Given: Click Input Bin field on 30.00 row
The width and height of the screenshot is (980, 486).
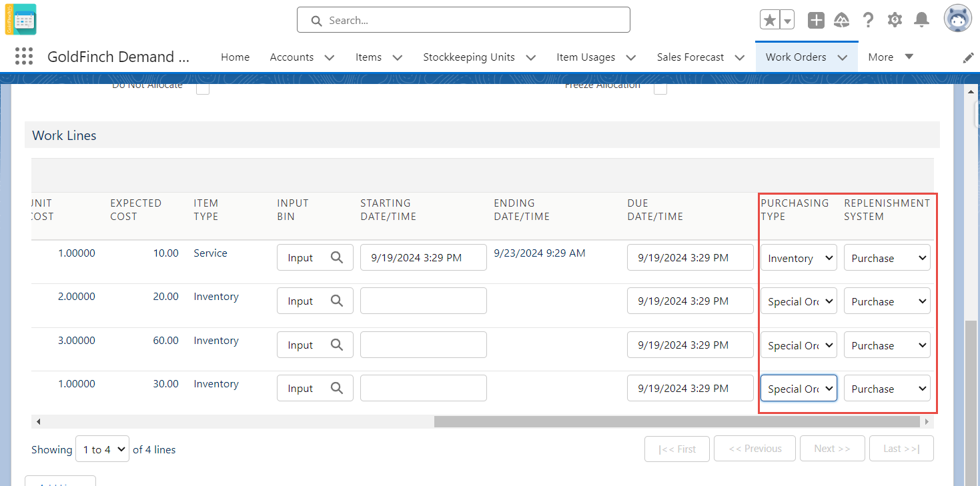Looking at the screenshot, I should (315, 388).
